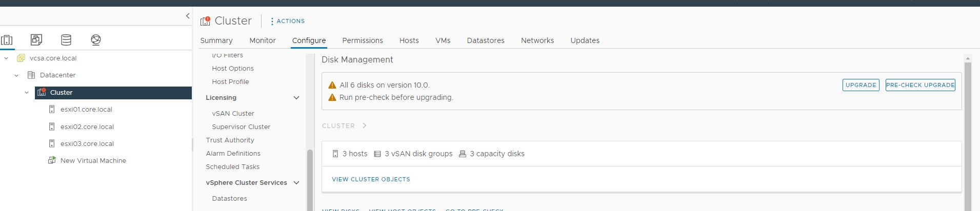Collapse the vSphere Cluster Services section
980x211 pixels.
296,183
